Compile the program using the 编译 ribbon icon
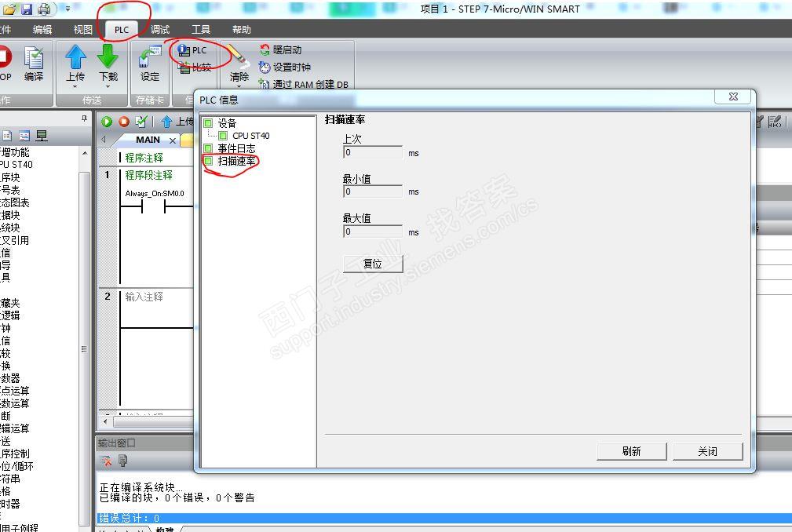The height and width of the screenshot is (532, 792). pos(34,63)
